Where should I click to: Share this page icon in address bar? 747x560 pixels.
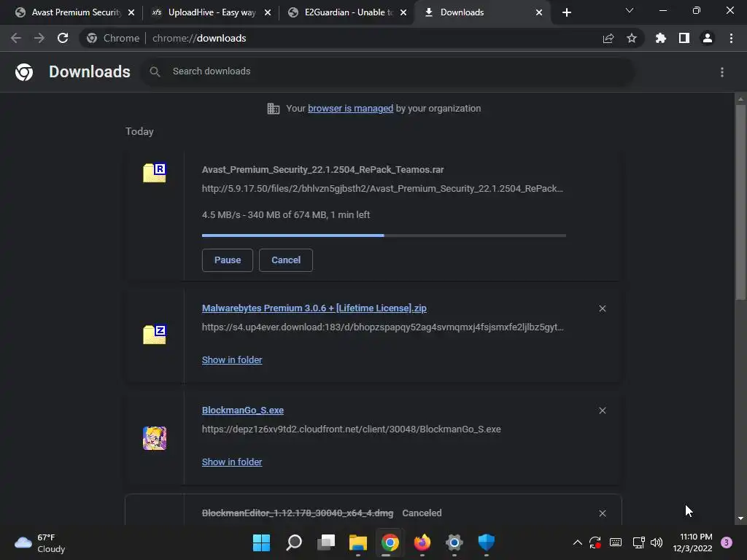pyautogui.click(x=608, y=38)
